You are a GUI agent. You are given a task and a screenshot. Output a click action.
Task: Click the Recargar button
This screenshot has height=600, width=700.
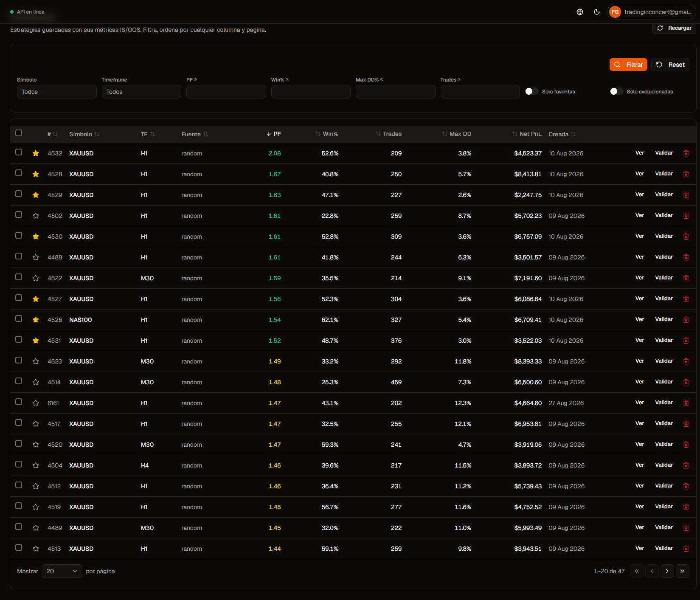(674, 28)
